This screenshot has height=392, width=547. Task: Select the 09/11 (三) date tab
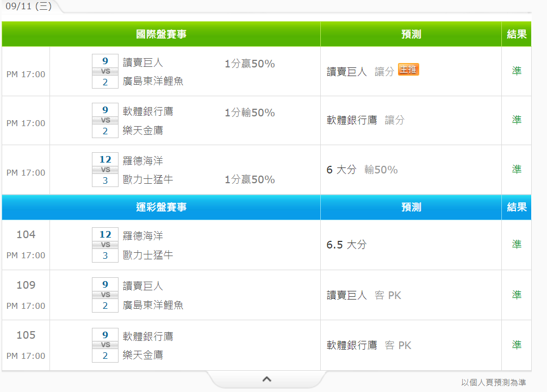click(x=29, y=6)
